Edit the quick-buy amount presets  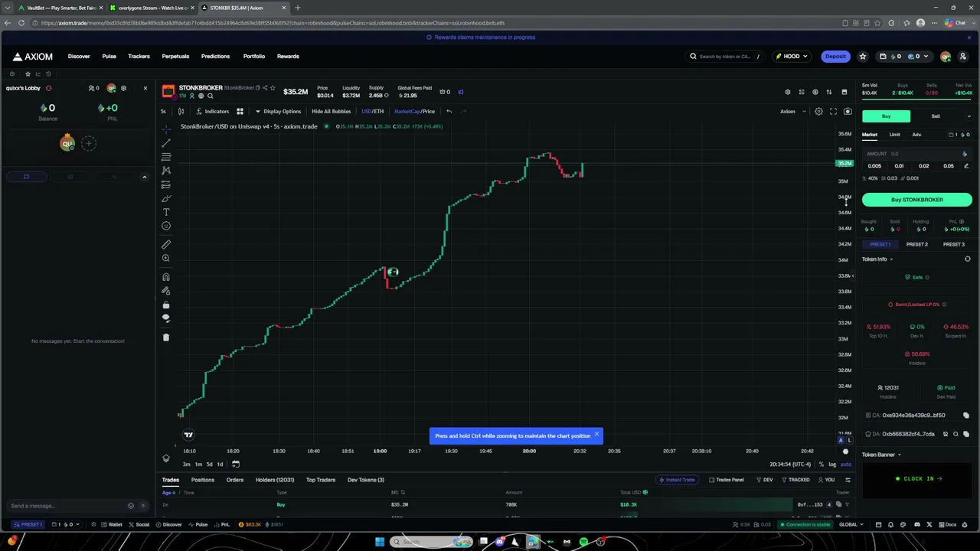(x=966, y=166)
